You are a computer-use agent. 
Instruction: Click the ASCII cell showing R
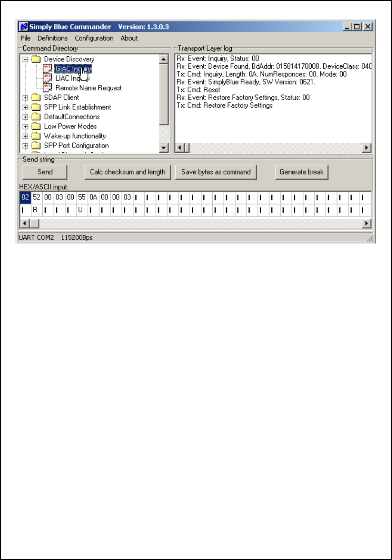point(36,210)
